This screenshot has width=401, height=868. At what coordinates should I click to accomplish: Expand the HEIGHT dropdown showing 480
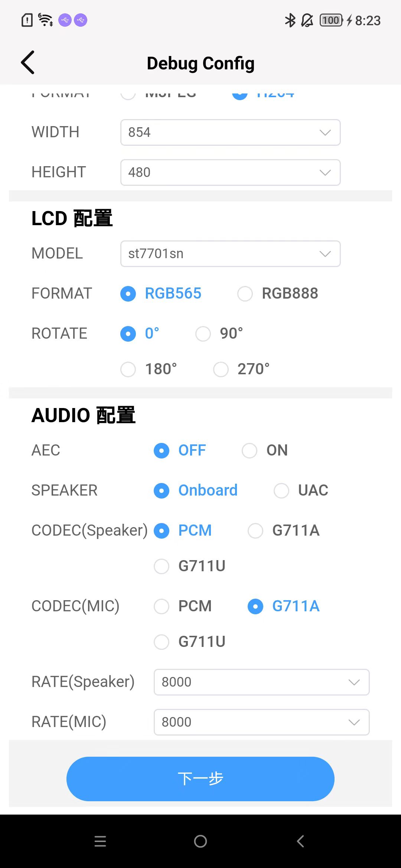pyautogui.click(x=230, y=172)
